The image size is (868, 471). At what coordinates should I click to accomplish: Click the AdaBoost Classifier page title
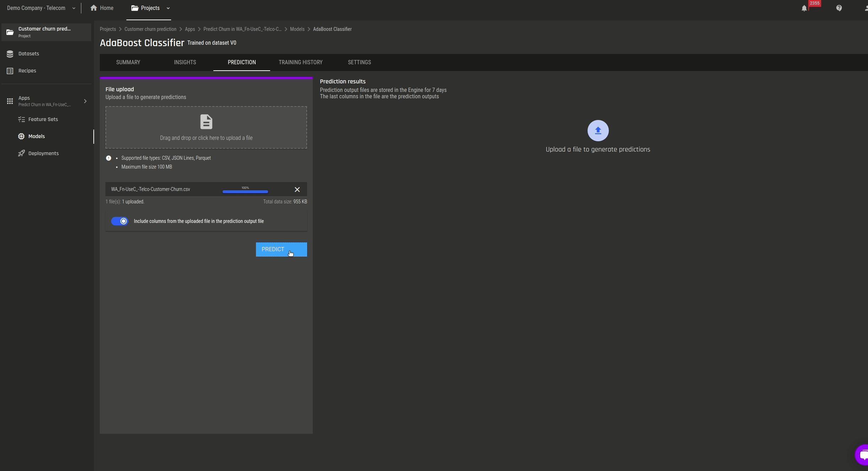tap(142, 43)
